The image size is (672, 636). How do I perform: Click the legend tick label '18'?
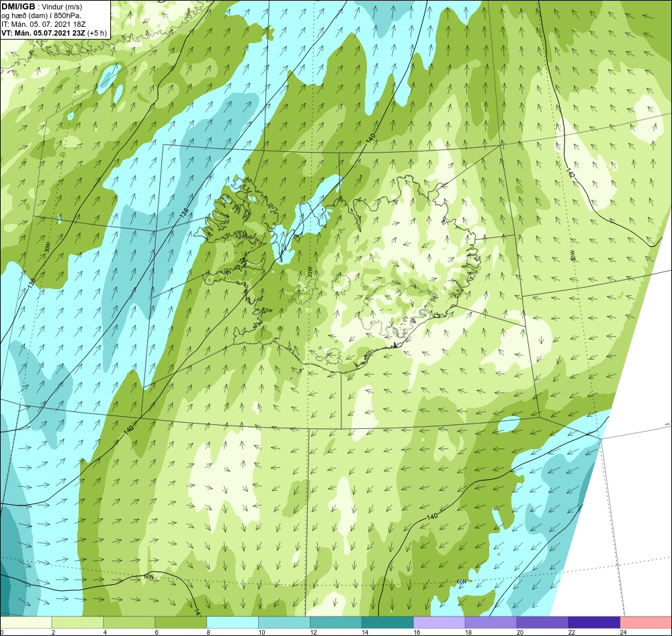(x=468, y=632)
